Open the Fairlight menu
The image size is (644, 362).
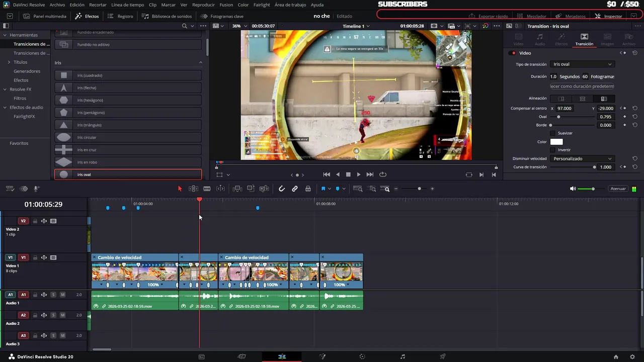click(262, 5)
